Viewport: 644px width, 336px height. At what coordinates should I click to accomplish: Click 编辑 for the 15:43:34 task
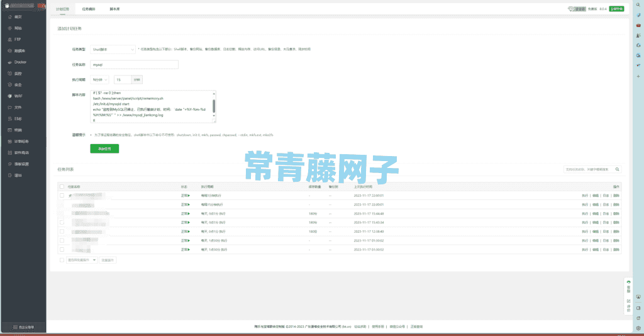tap(595, 222)
